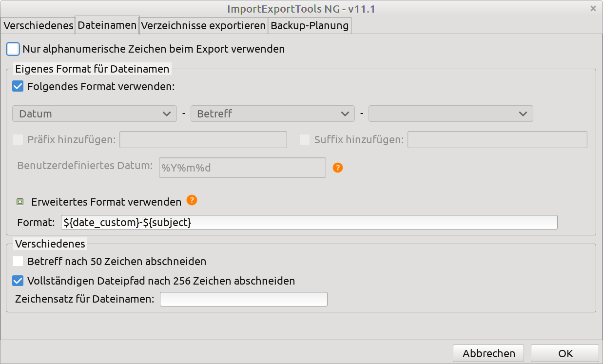
Task: Confirm settings with the OK button
Action: (565, 354)
